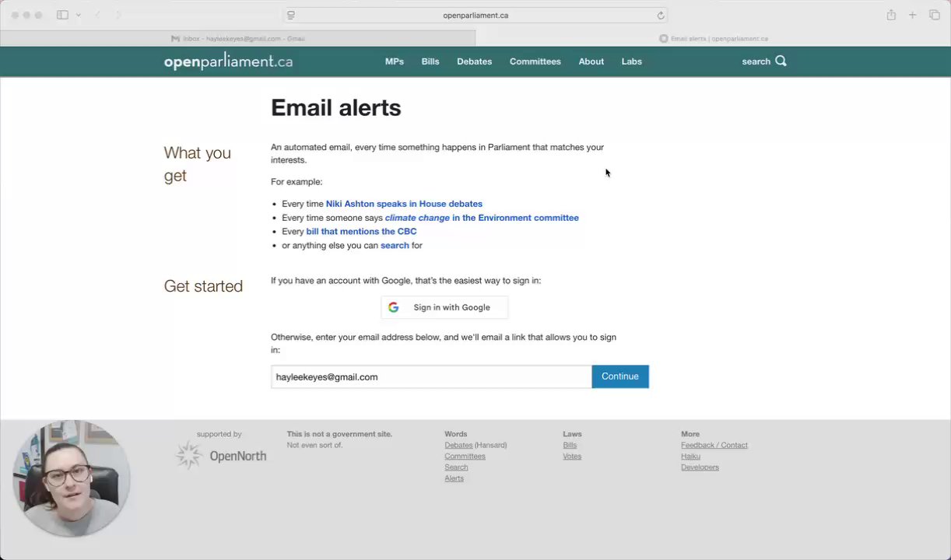The width and height of the screenshot is (951, 560).
Task: Open the sidebar options dropdown arrow
Action: 79,15
